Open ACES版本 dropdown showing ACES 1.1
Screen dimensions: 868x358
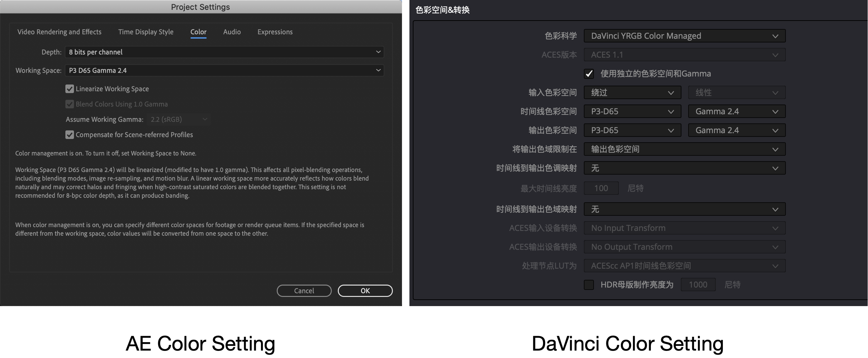tap(685, 55)
